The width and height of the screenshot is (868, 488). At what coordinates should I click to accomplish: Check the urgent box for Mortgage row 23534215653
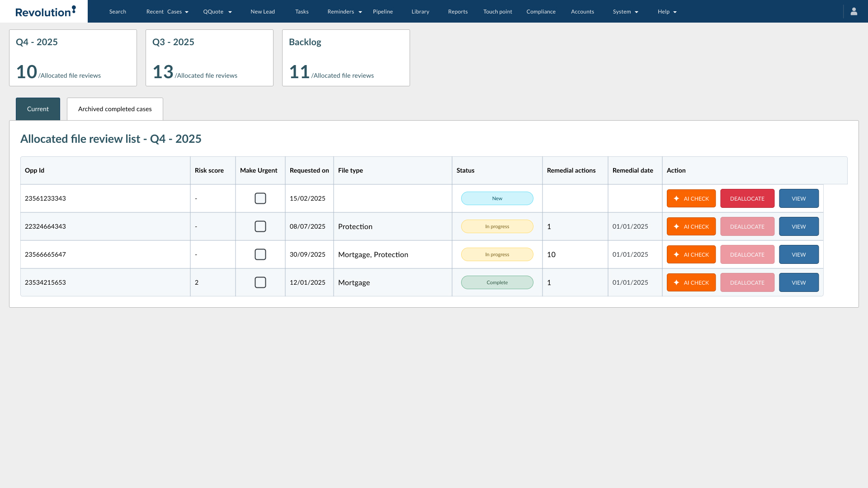260,282
